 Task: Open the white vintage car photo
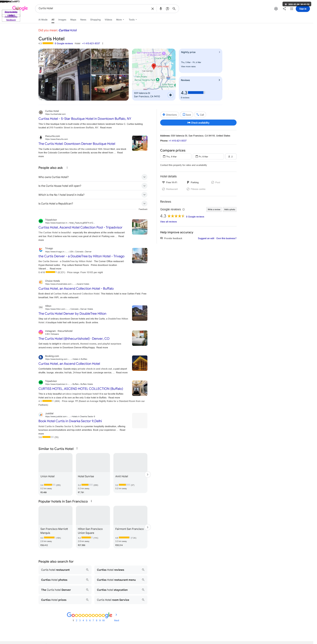coord(110,88)
